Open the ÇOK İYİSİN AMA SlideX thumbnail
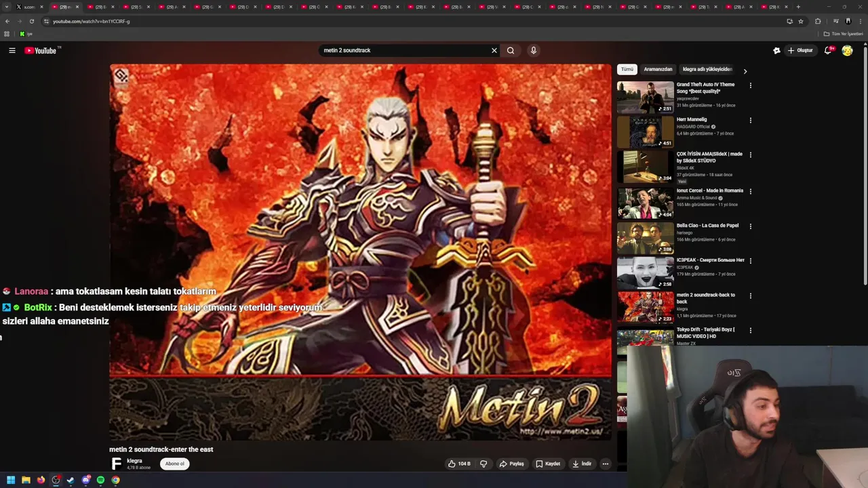 coord(646,167)
